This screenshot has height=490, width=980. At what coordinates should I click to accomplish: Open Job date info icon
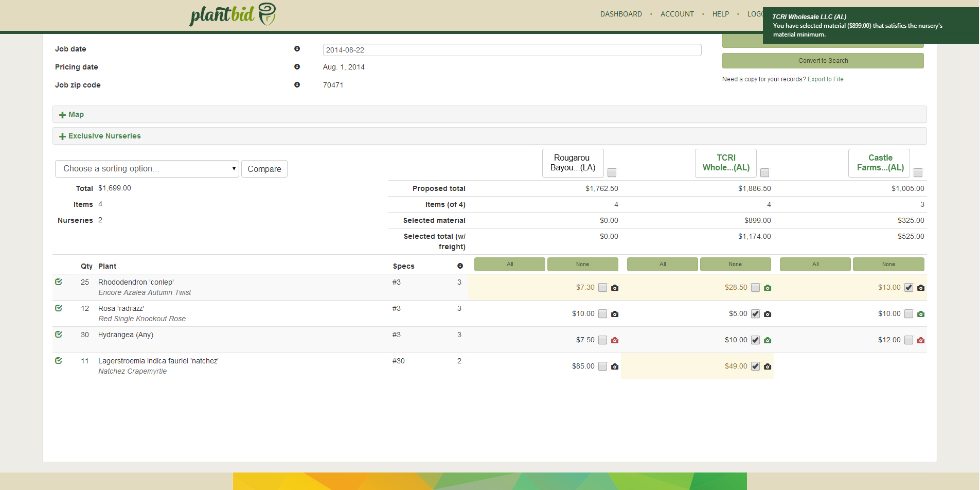(297, 49)
